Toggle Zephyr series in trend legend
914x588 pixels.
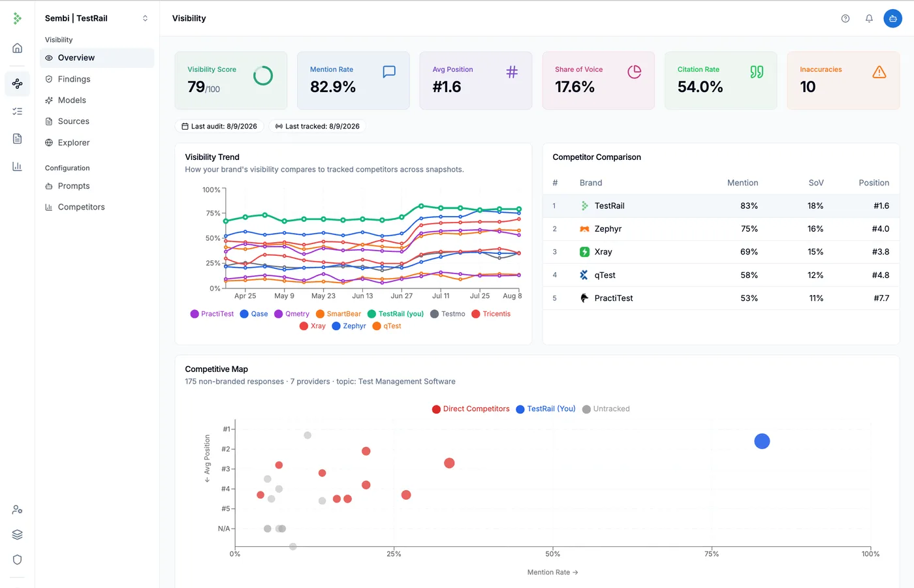pyautogui.click(x=349, y=326)
